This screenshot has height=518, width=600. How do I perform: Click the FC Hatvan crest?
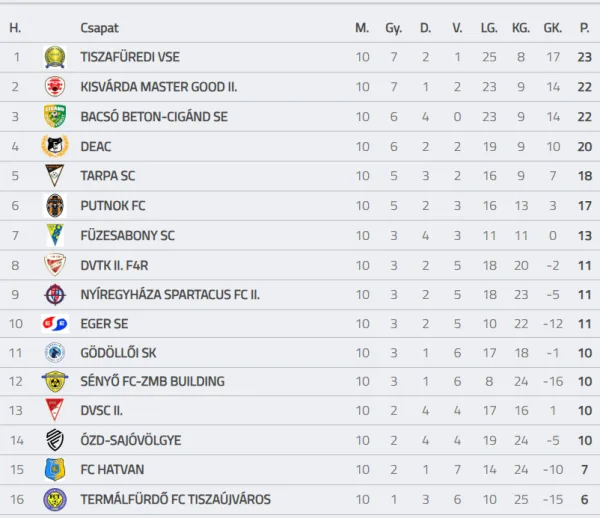coord(54,470)
